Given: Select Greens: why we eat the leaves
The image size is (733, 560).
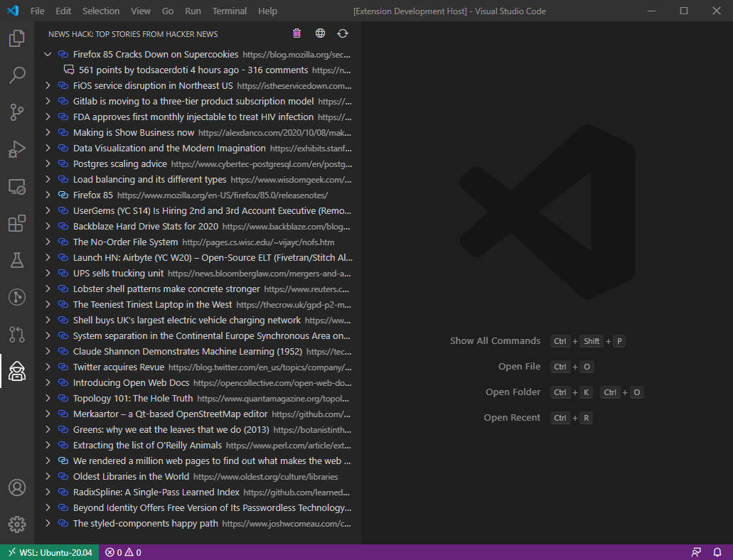Looking at the screenshot, I should click(197, 429).
